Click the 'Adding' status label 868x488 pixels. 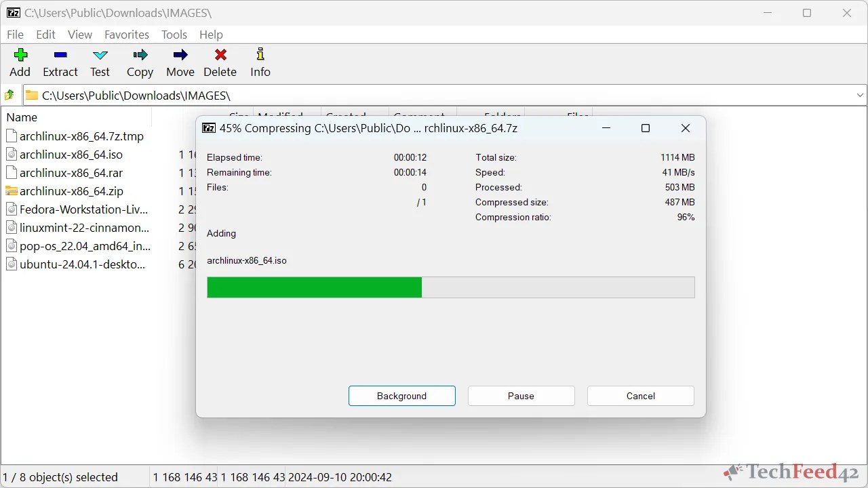(x=222, y=233)
